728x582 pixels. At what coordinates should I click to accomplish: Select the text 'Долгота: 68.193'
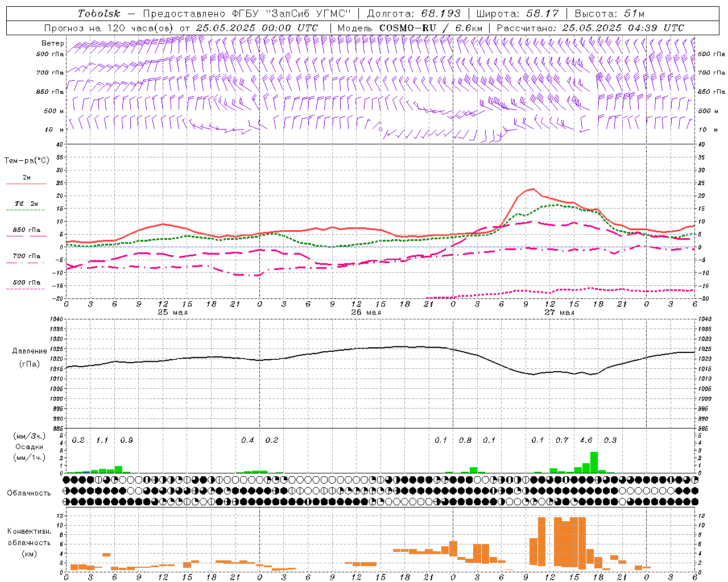pos(413,14)
